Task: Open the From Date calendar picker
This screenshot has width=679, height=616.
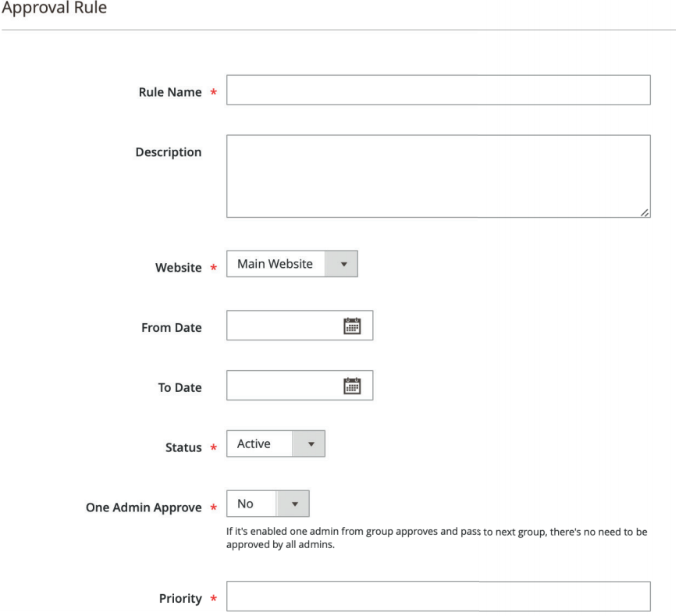Action: pos(352,326)
